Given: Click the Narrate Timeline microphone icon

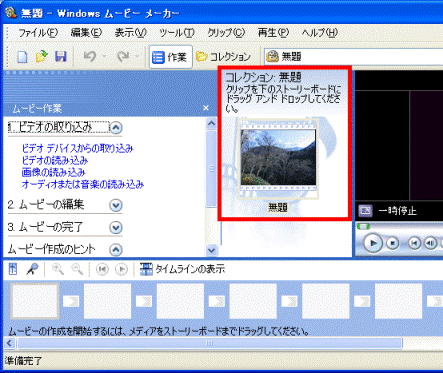Looking at the screenshot, I should coord(32,269).
